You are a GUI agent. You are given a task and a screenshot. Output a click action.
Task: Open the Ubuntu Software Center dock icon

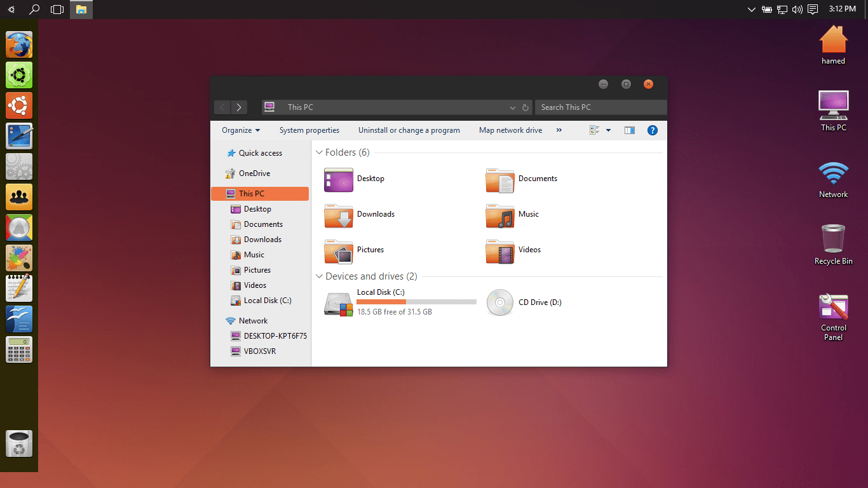click(19, 105)
